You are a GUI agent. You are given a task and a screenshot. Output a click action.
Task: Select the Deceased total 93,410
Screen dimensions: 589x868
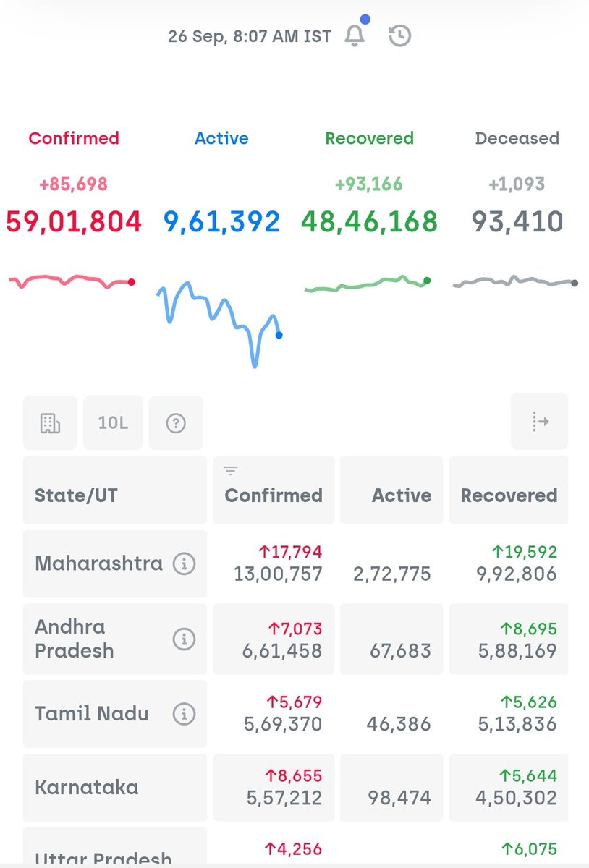(517, 222)
